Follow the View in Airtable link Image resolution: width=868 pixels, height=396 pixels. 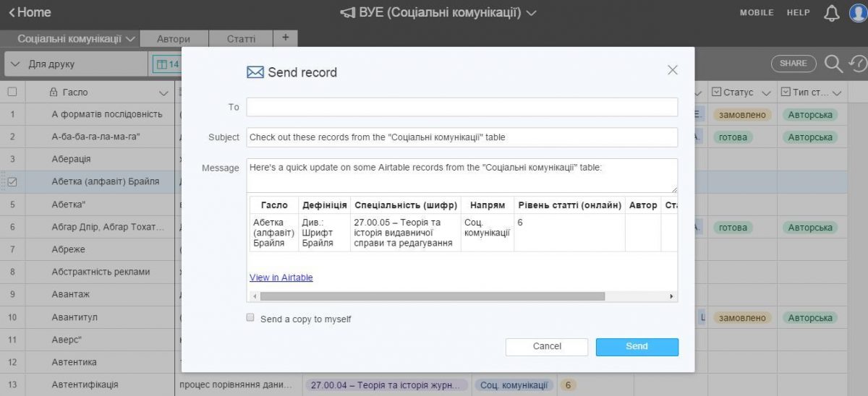pos(281,277)
